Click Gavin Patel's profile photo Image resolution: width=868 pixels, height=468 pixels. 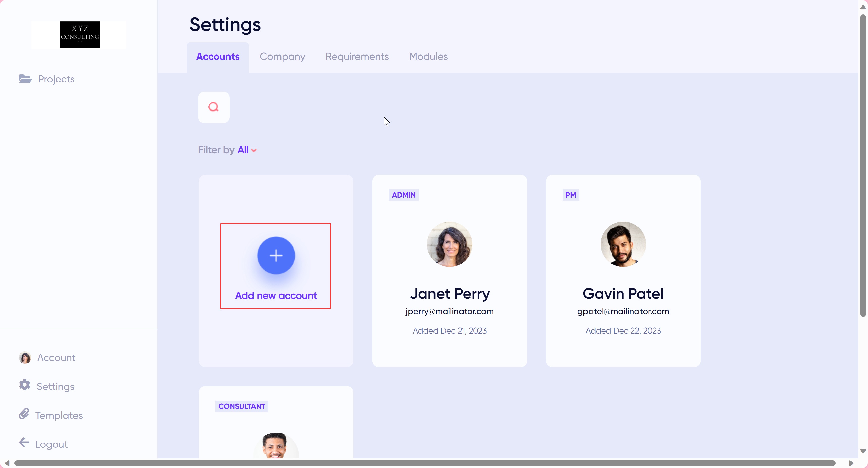click(623, 244)
